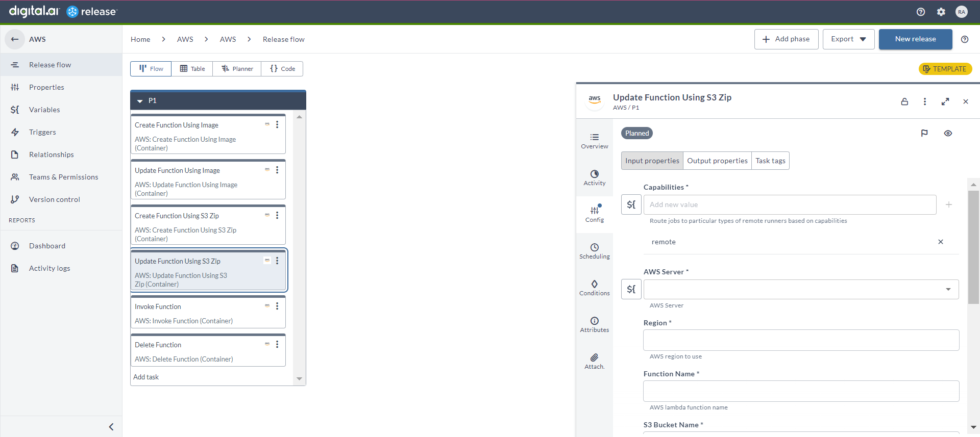Image resolution: width=980 pixels, height=437 pixels.
Task: Open task panel three-dot menu
Action: tap(925, 101)
